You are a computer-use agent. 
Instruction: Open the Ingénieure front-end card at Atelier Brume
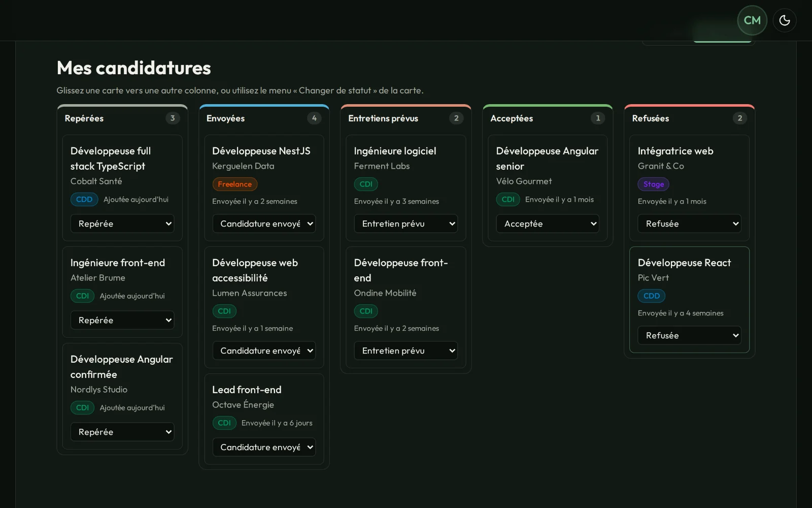122,292
